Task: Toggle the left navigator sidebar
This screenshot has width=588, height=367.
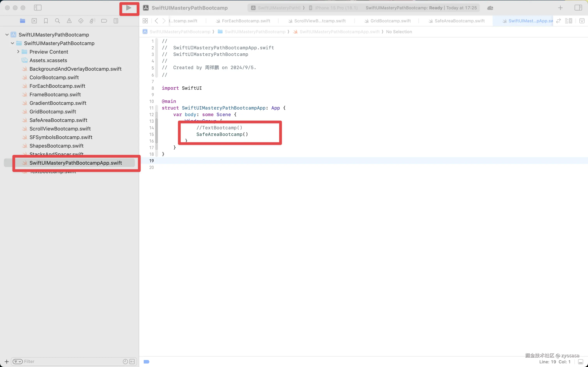Action: click(x=38, y=8)
